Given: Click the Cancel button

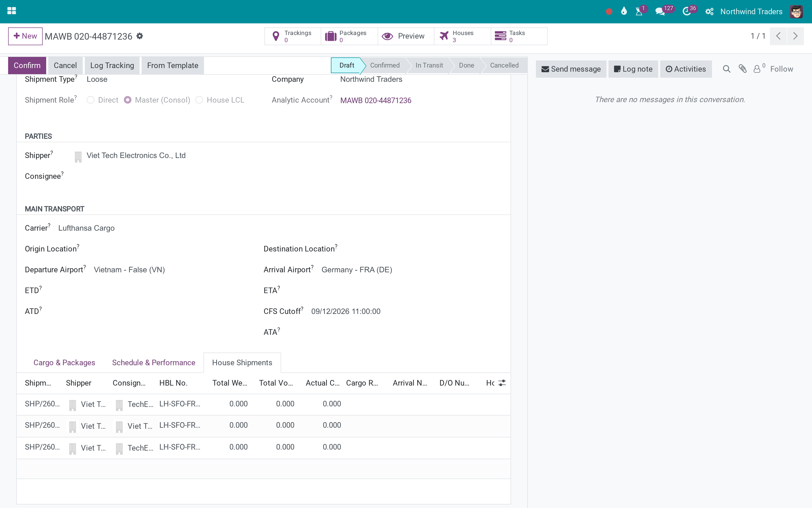Looking at the screenshot, I should click(x=65, y=66).
